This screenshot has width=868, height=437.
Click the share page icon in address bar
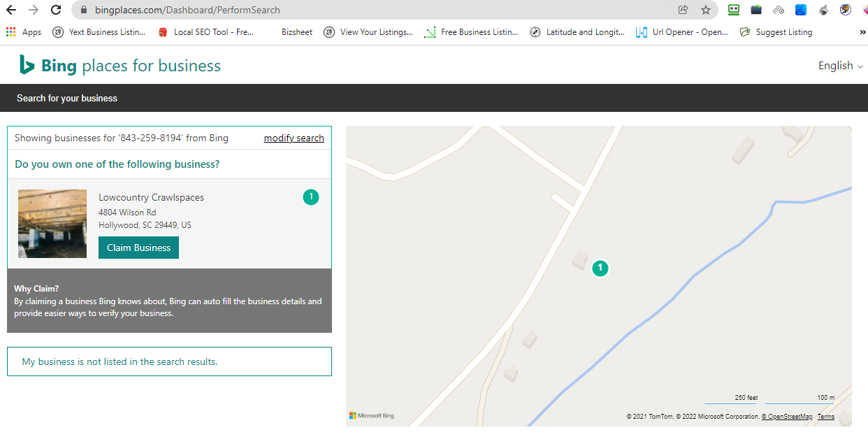coord(683,10)
